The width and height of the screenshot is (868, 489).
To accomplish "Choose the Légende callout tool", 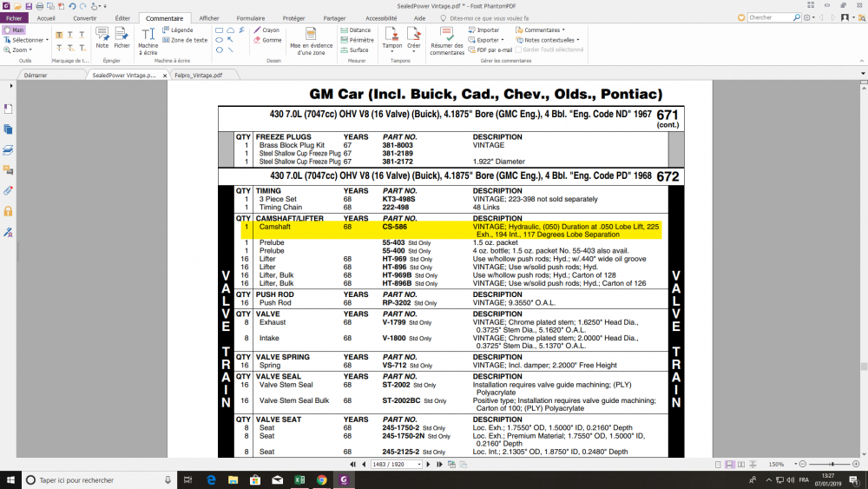I will coord(178,30).
